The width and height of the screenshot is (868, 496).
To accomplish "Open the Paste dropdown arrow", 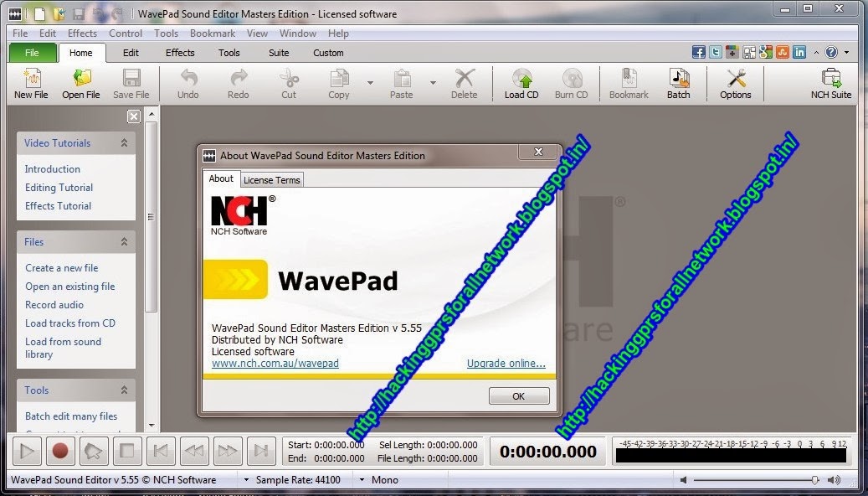I will click(x=433, y=83).
